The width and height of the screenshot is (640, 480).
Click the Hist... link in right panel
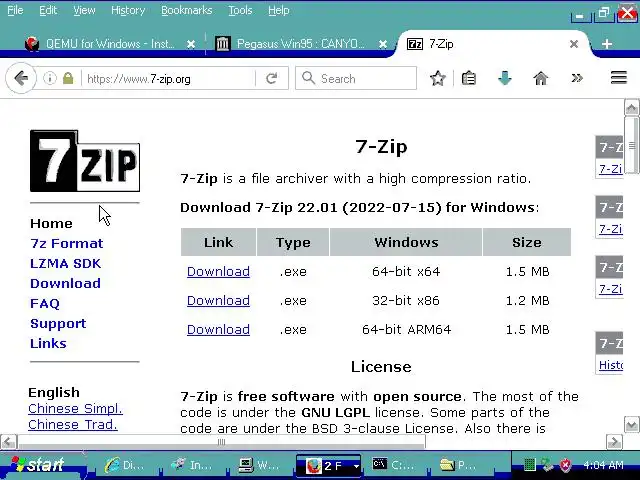point(611,364)
